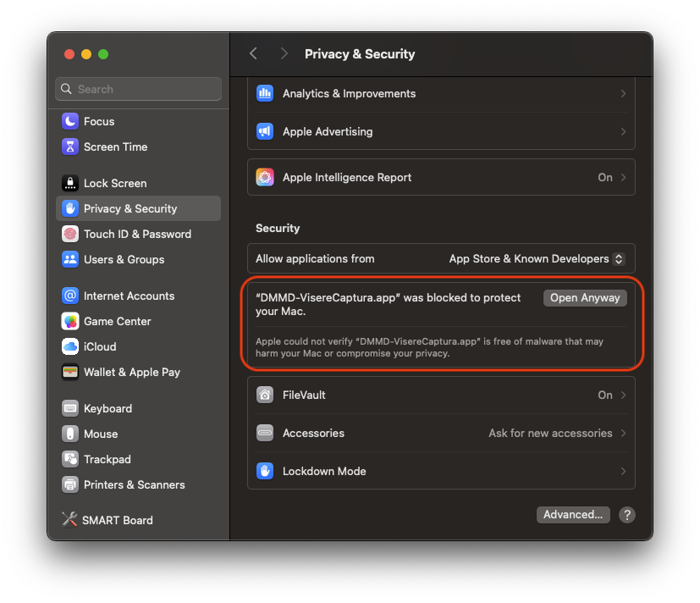This screenshot has height=603, width=700.
Task: Click the Security section heading
Action: [x=278, y=228]
